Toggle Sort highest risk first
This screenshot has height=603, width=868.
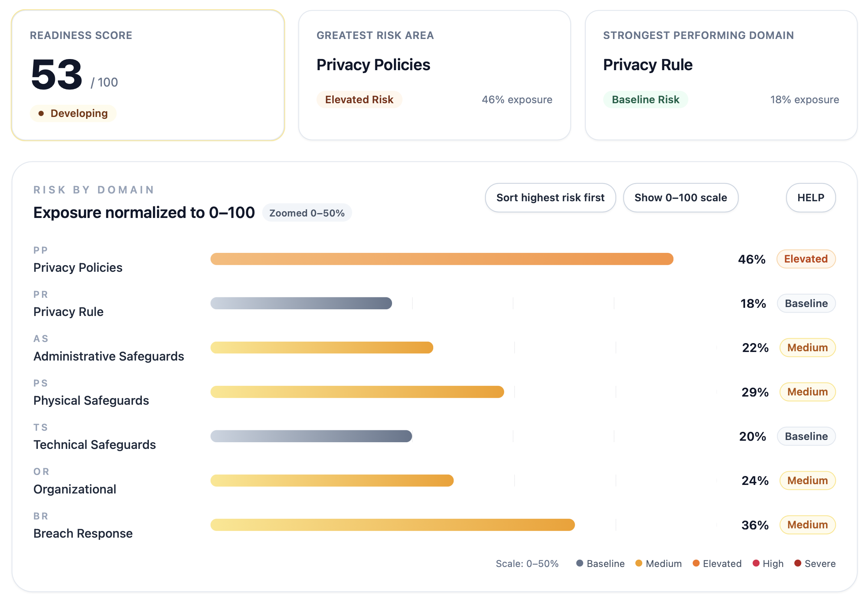click(x=550, y=197)
